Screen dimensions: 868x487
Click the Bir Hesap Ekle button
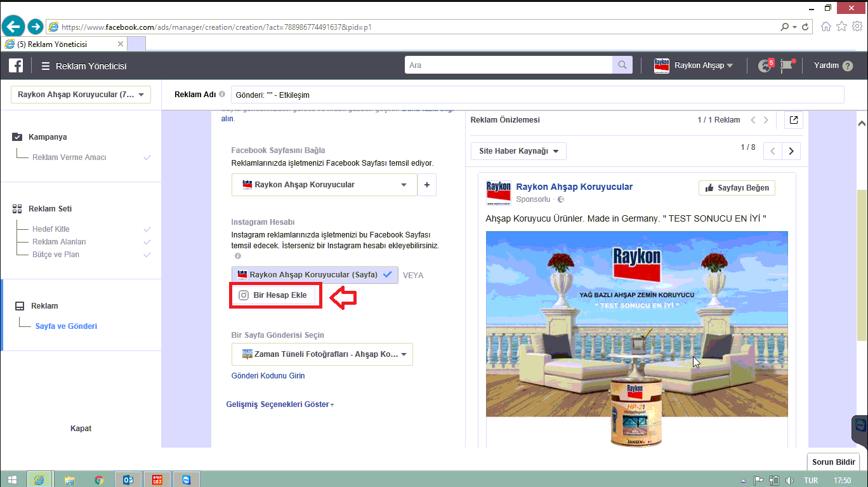coord(273,295)
